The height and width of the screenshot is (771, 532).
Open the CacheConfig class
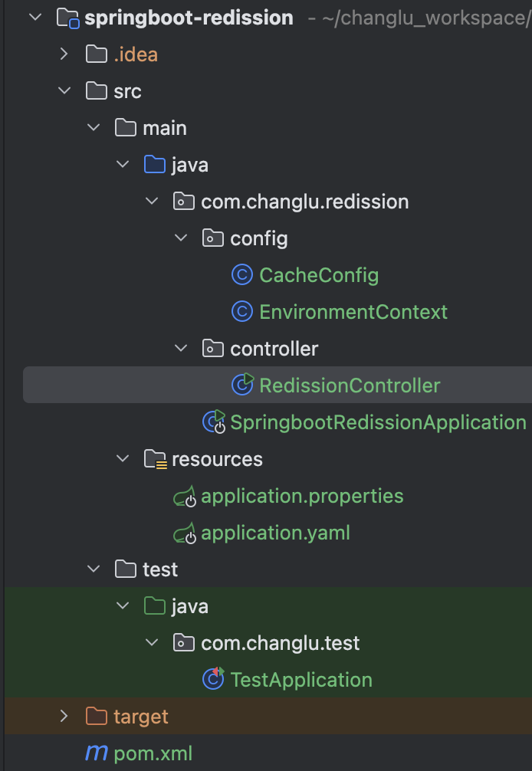pos(319,275)
